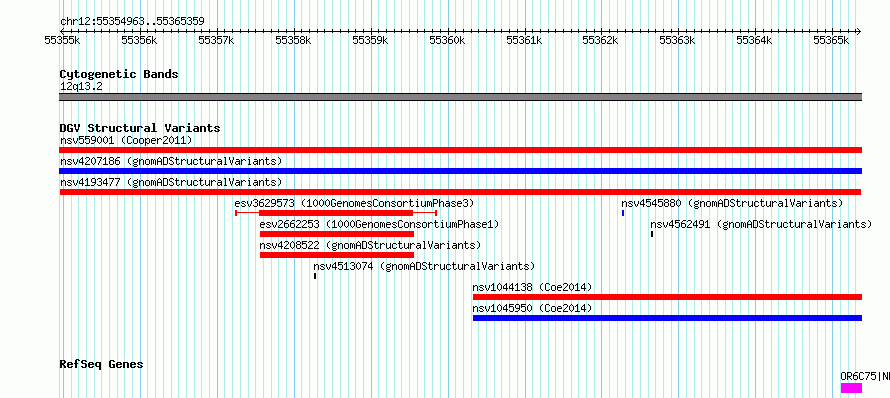Click the 55356k ruler tick label
This screenshot has width=890, height=398.
coord(139,40)
